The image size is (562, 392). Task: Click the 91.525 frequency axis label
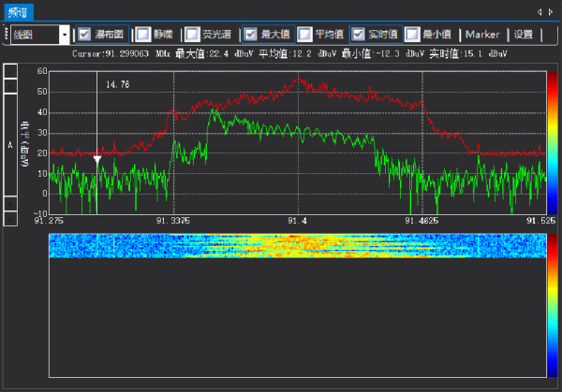point(540,221)
